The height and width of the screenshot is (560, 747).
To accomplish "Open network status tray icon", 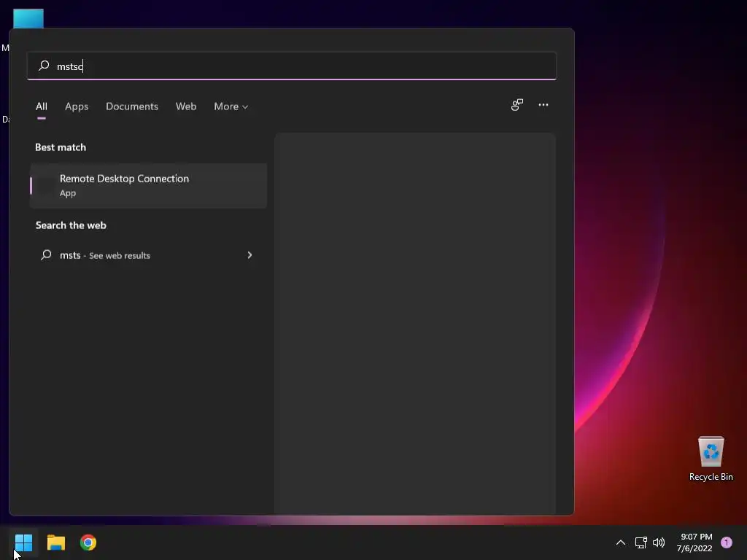I will [x=640, y=542].
